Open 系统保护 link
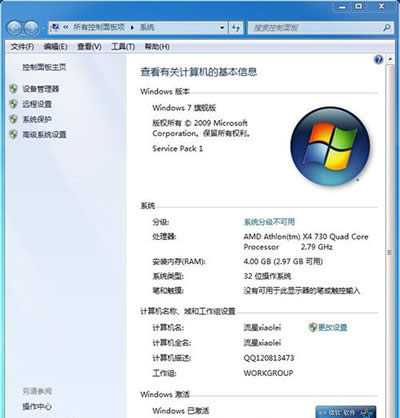Viewport: 400px width, 418px height. [37, 119]
